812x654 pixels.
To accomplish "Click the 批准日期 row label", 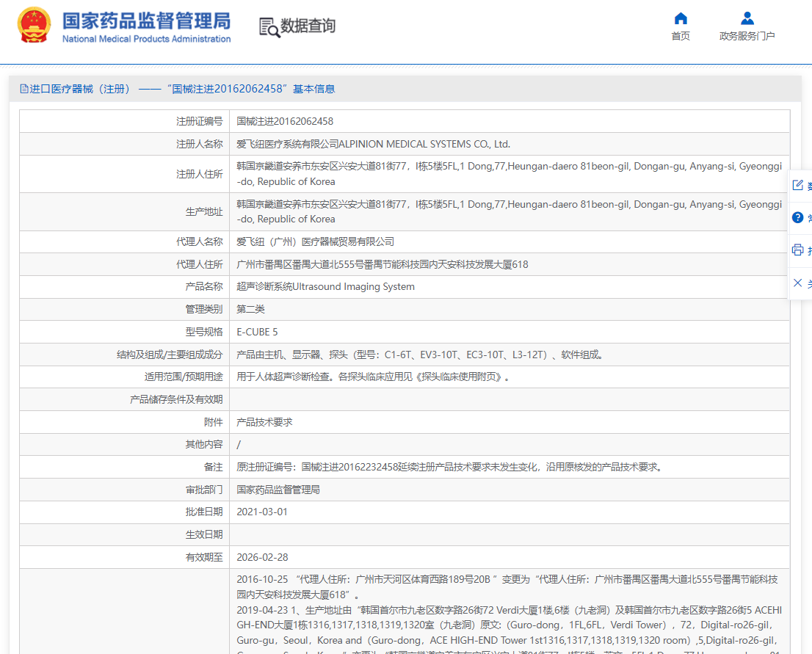I will coord(204,512).
